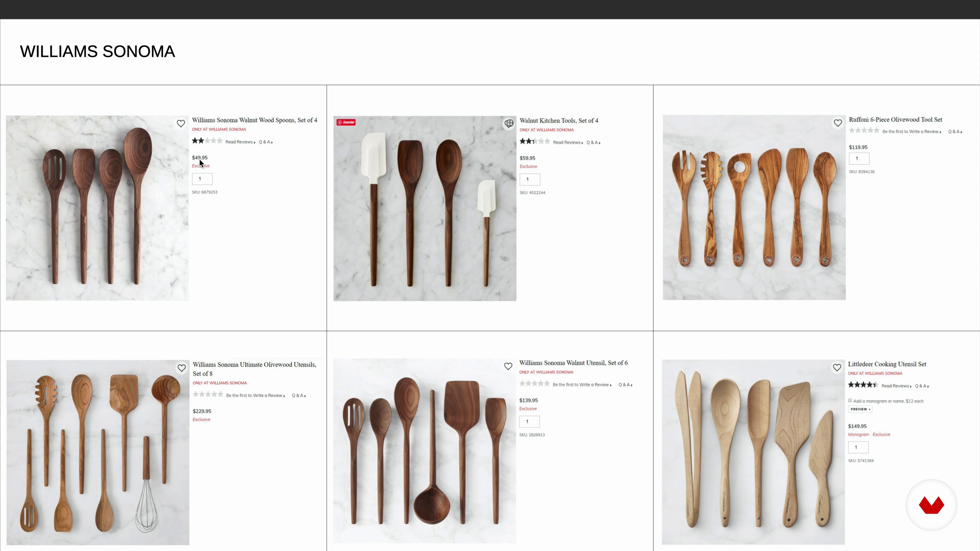Click title Ruffoni 6-Piece Olivewood Tool Set
The width and height of the screenshot is (980, 551).
[x=896, y=119]
